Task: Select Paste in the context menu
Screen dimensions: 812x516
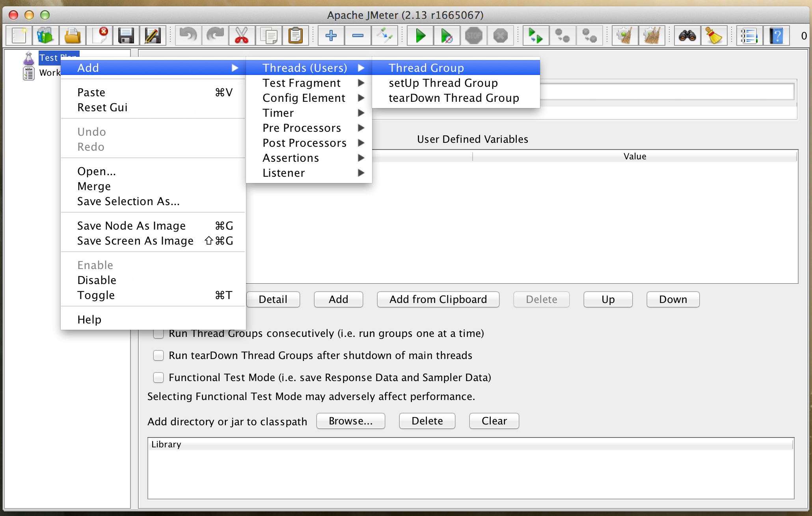Action: (x=153, y=92)
